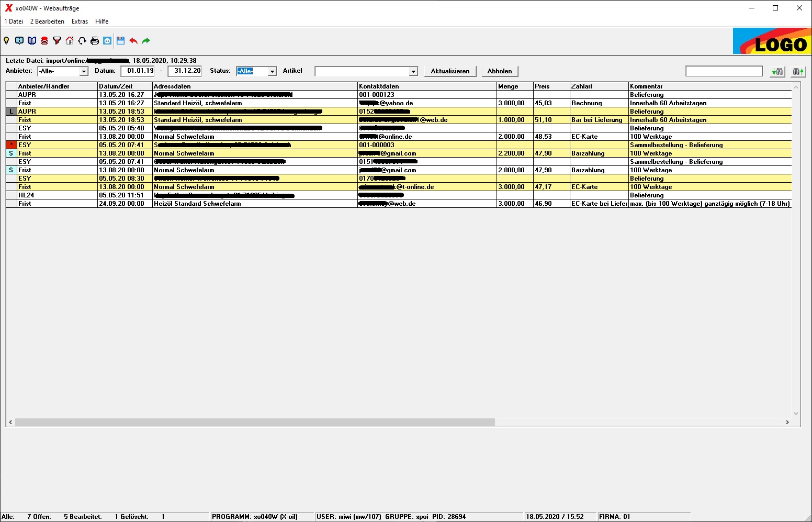The height and width of the screenshot is (522, 812).
Task: Click the 'Bar bei Lieferung' cell
Action: coord(599,120)
